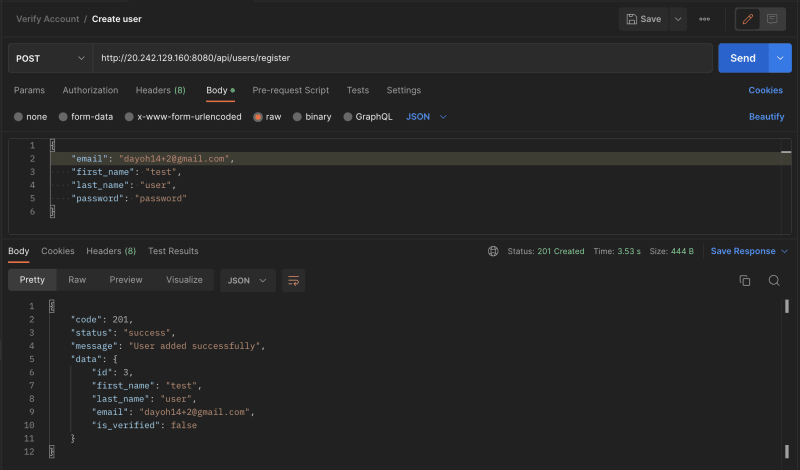
Task: Click the Create user request title
Action: coord(117,19)
